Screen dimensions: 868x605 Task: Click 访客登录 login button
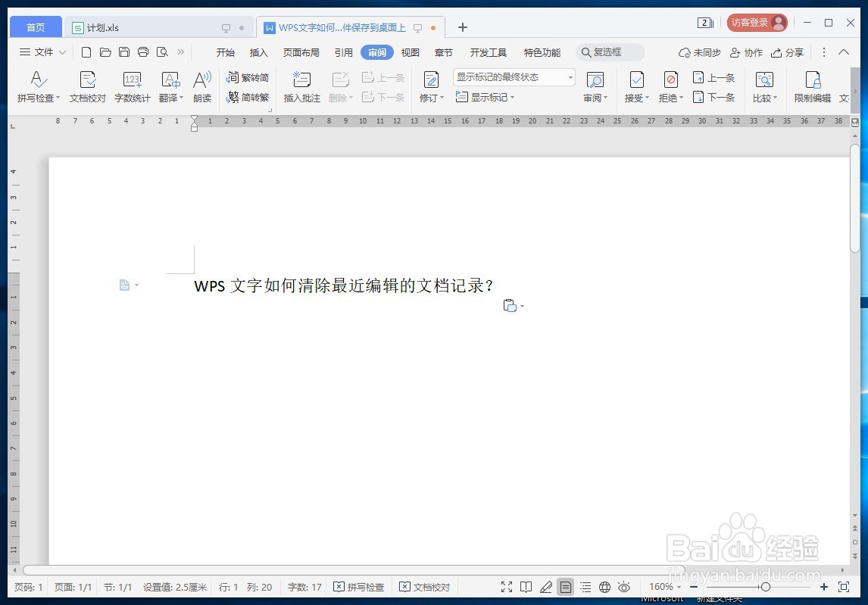(757, 23)
